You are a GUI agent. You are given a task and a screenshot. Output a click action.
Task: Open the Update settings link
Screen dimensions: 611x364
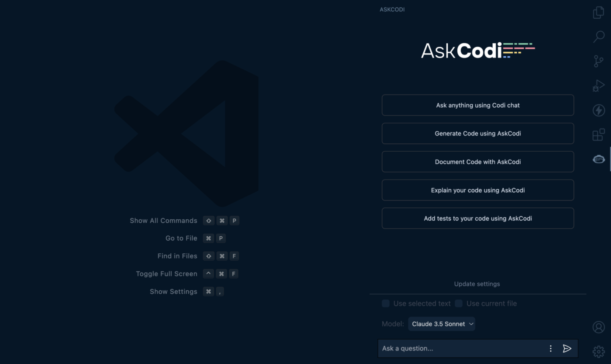click(x=477, y=284)
